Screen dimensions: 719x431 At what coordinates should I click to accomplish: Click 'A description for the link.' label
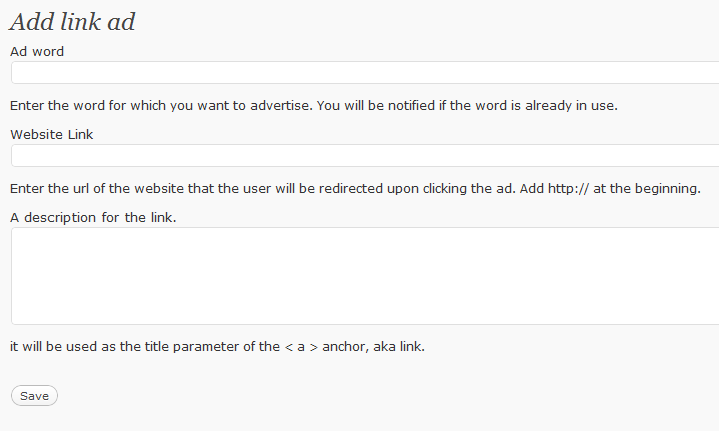93,217
